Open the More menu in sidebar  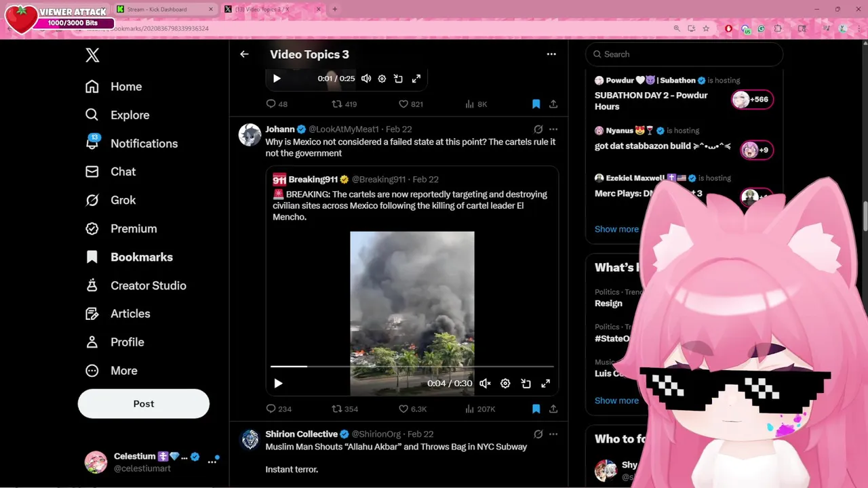coord(111,371)
